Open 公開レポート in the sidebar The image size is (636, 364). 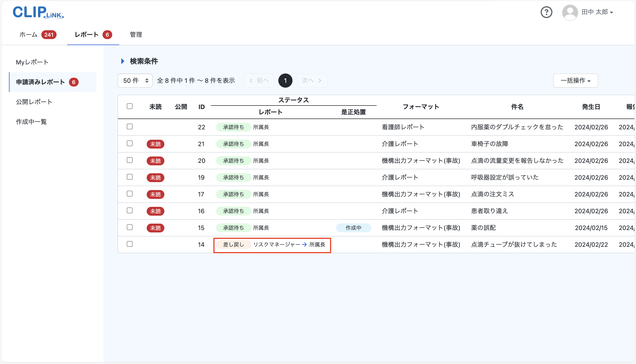[34, 102]
